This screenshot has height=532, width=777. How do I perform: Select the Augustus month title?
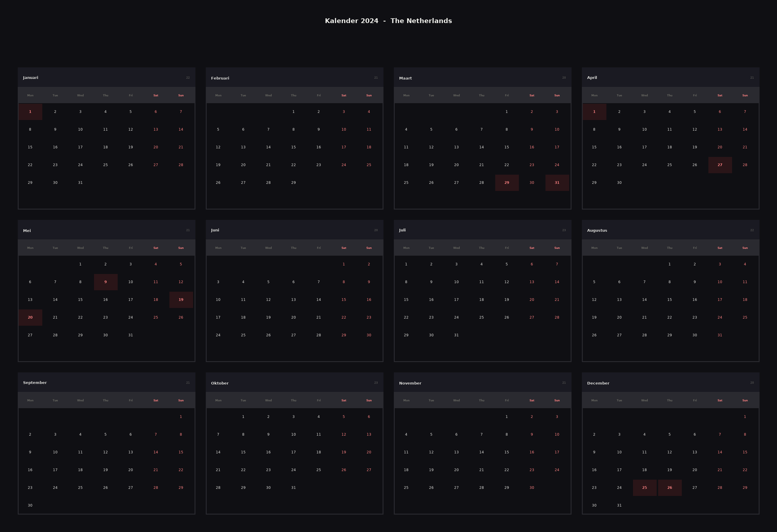pyautogui.click(x=597, y=230)
